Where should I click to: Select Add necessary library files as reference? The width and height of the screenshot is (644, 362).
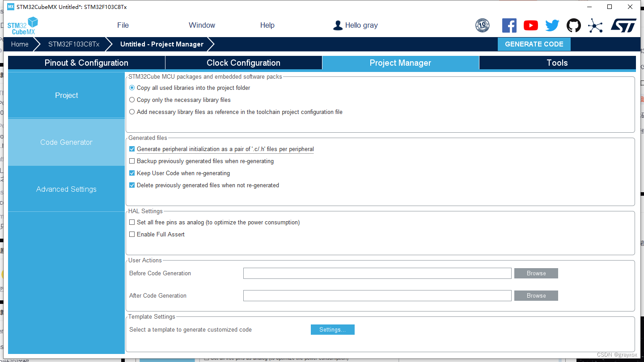tap(132, 112)
